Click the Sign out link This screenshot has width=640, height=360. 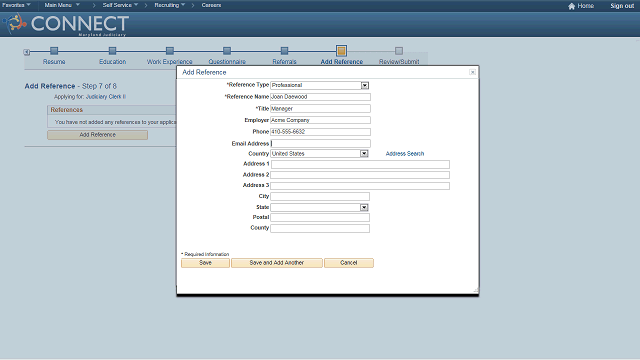[x=622, y=6]
